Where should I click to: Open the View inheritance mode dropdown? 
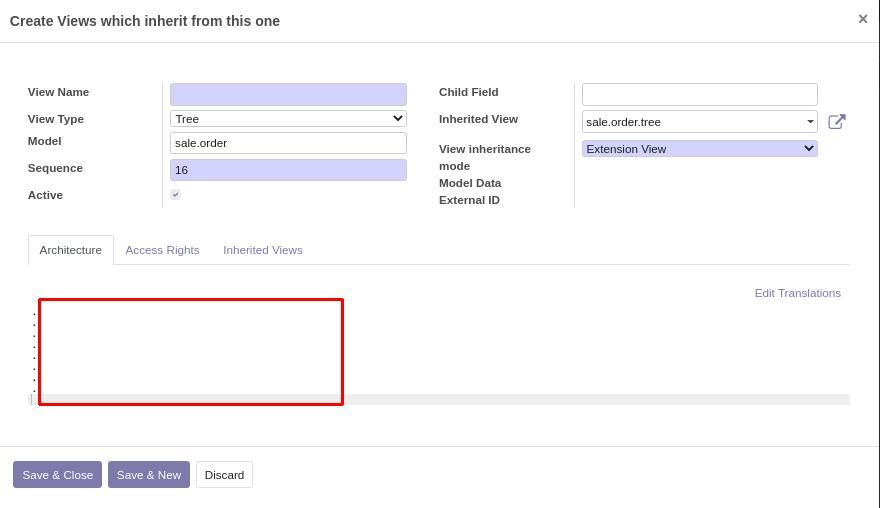[x=699, y=149]
